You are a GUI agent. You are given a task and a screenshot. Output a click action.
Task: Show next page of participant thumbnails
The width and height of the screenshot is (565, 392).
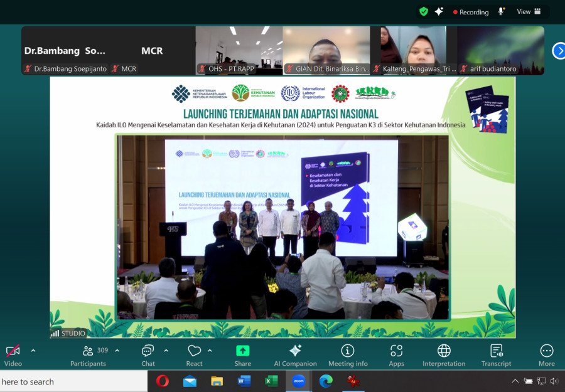tap(559, 51)
